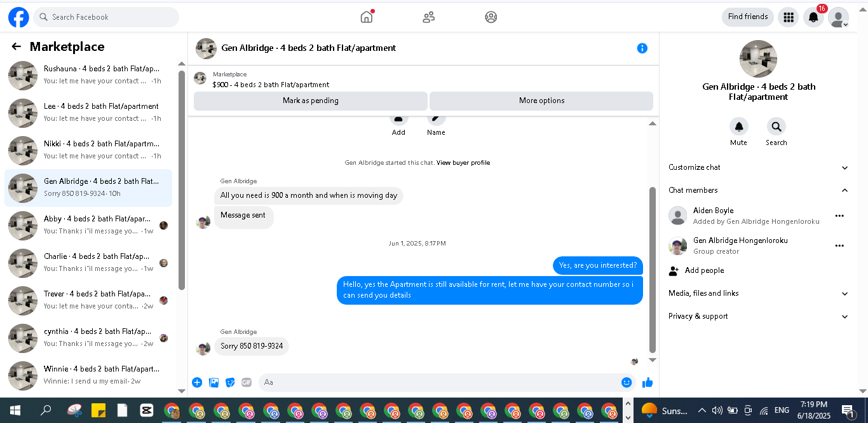Open the account profile avatar menu
This screenshot has width=868, height=423.
tap(839, 17)
